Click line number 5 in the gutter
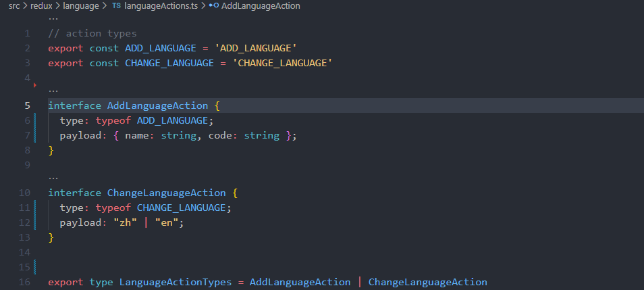 pos(27,105)
